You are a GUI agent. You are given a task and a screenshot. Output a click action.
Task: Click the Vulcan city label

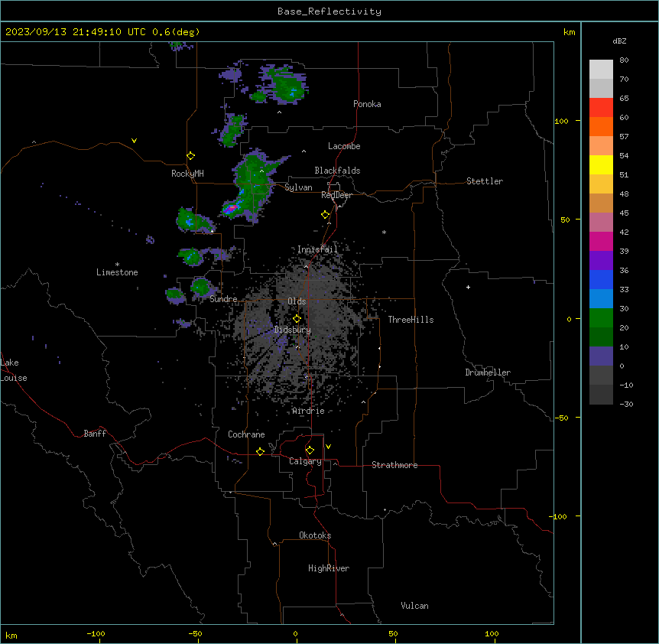(x=415, y=606)
